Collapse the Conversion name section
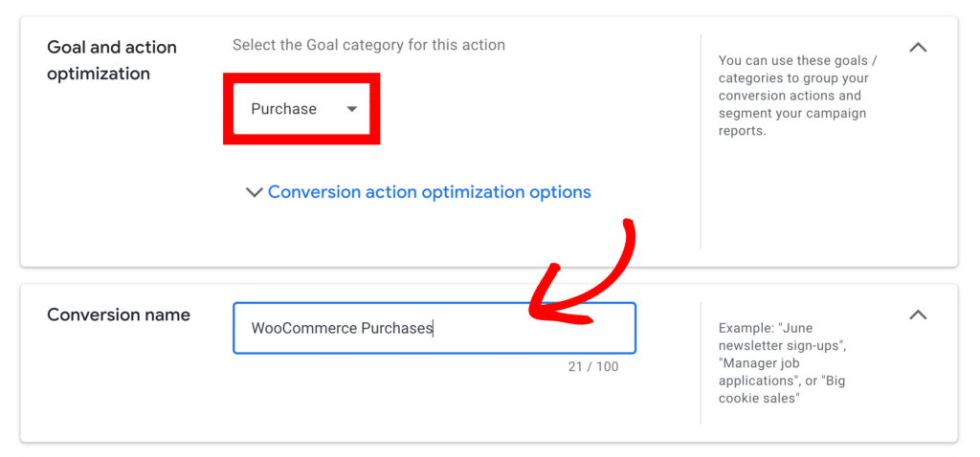The height and width of the screenshot is (457, 980). click(918, 315)
